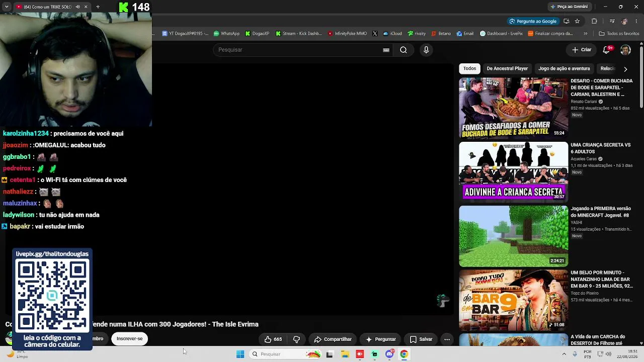
Task: Open the Dashboard - LivePix bookmark
Action: pyautogui.click(x=501, y=34)
